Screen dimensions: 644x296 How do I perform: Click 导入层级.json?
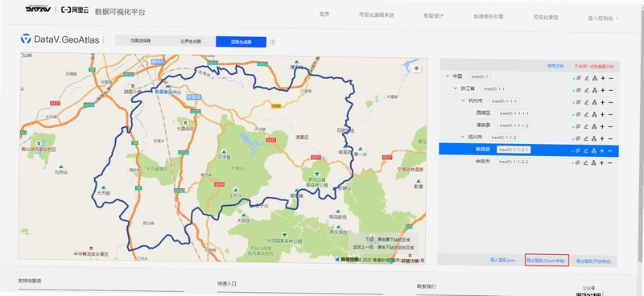pos(502,261)
